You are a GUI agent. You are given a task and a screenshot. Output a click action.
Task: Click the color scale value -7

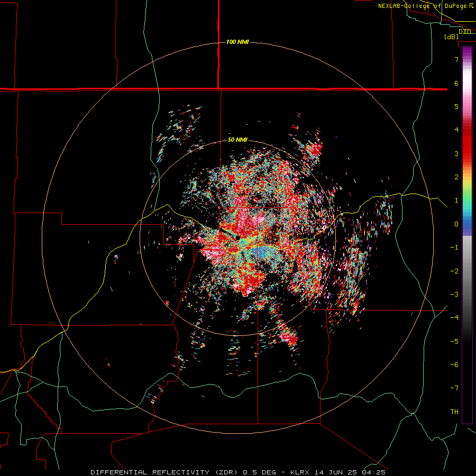click(x=454, y=388)
